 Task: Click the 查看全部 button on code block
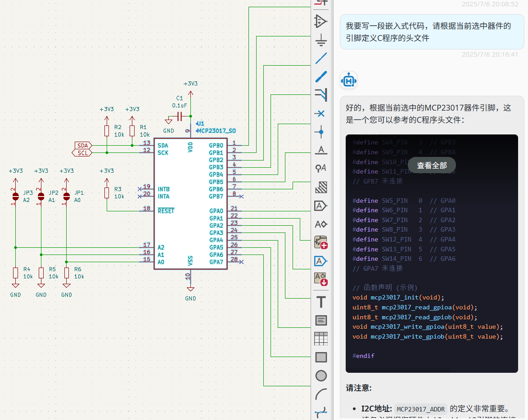[x=432, y=165]
